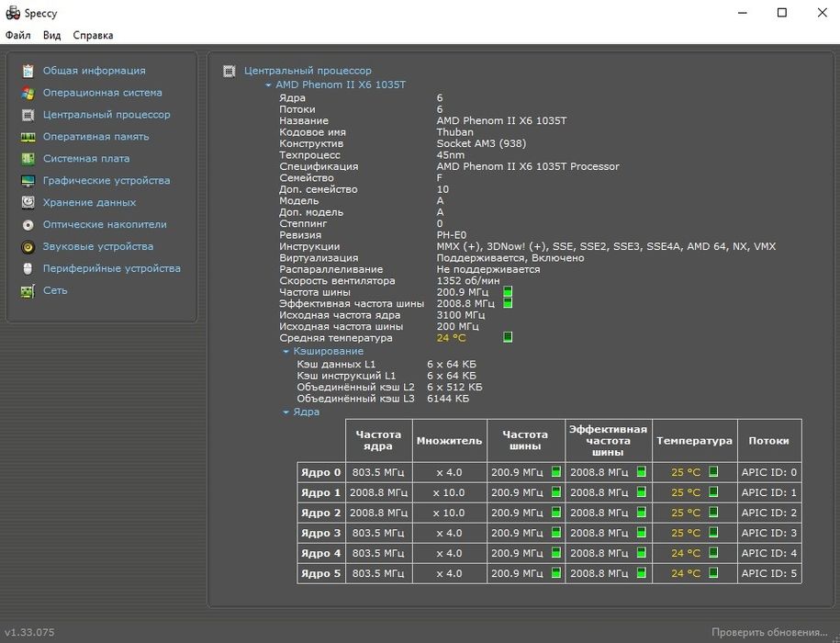This screenshot has height=643, width=840.
Task: Toggle green indicator beside Средняя температура
Action: [x=508, y=337]
